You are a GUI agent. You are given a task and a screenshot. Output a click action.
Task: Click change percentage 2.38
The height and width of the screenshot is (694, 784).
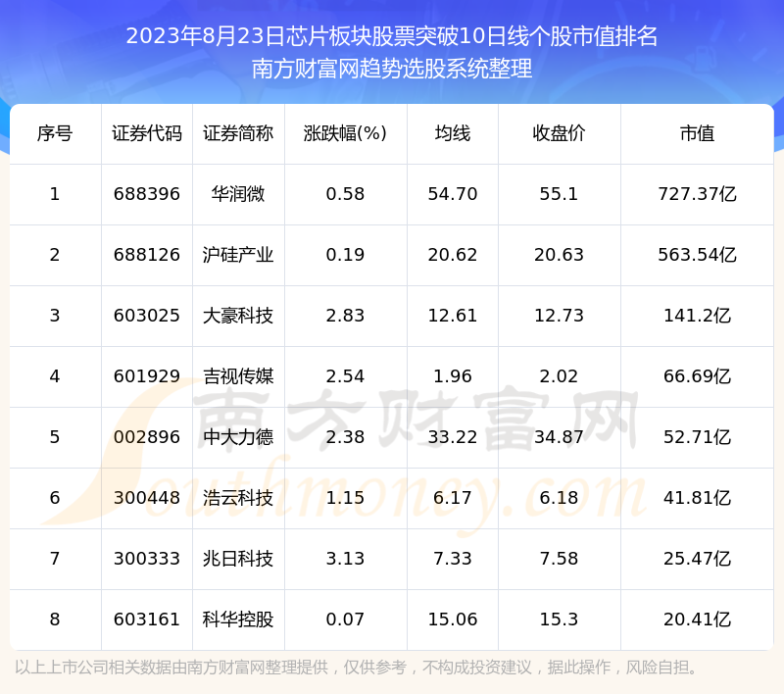click(x=345, y=437)
